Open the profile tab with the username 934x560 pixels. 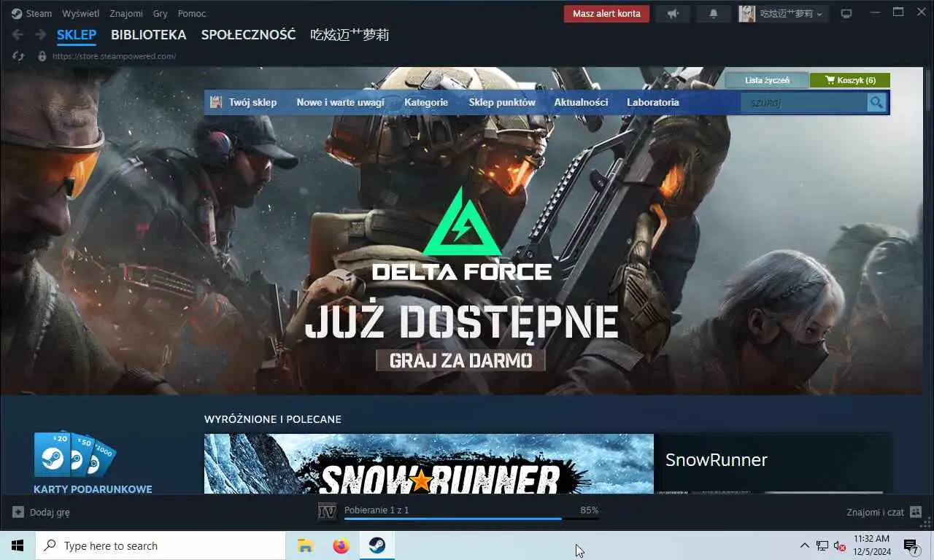coord(350,34)
